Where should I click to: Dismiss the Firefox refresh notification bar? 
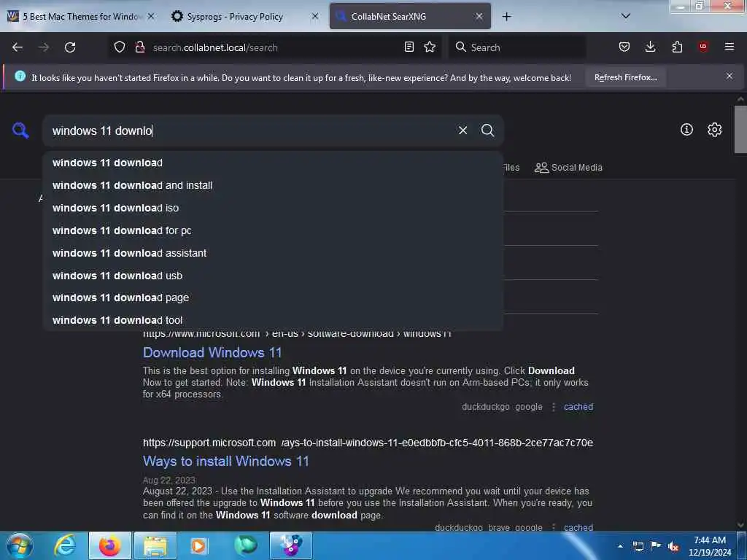[729, 76]
